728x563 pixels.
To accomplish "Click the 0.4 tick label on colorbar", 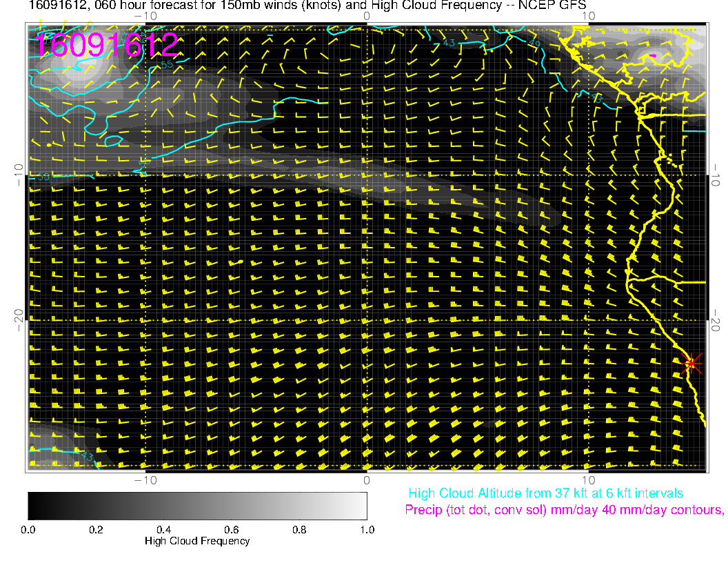I will point(163,530).
